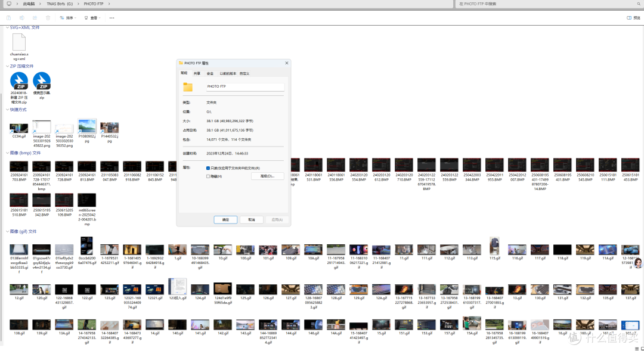644x351 pixels.
Task: Select the 15A.gif file thumbnail
Action: [472, 323]
